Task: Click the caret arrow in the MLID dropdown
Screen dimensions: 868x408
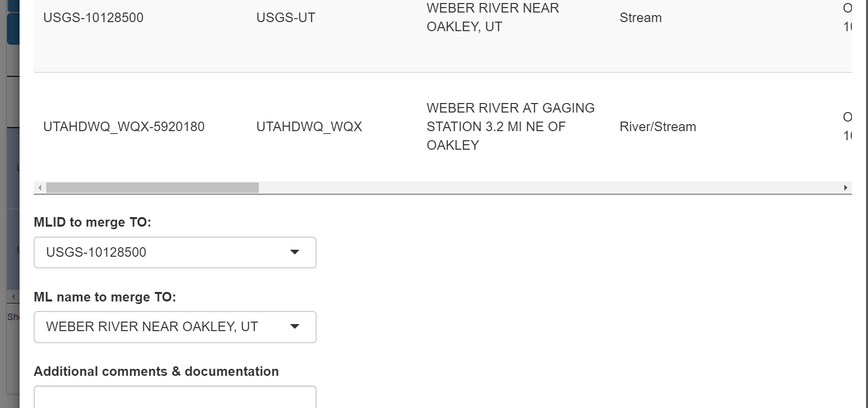Action: (295, 252)
